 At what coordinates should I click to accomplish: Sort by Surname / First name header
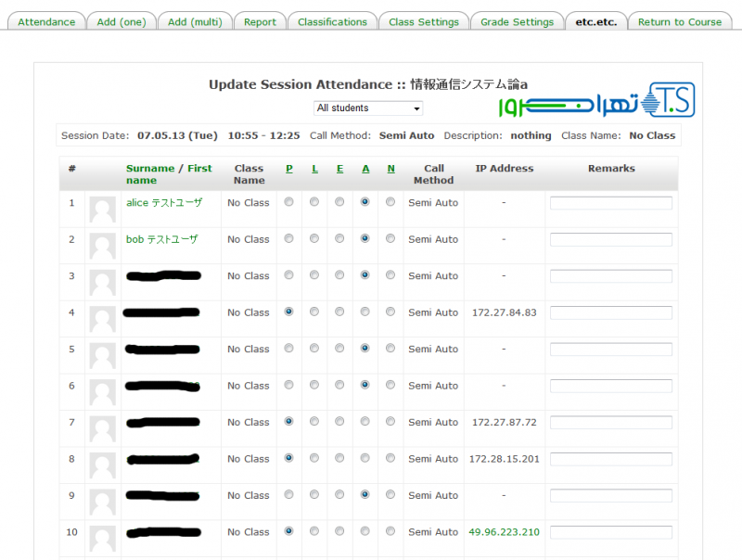(x=169, y=174)
